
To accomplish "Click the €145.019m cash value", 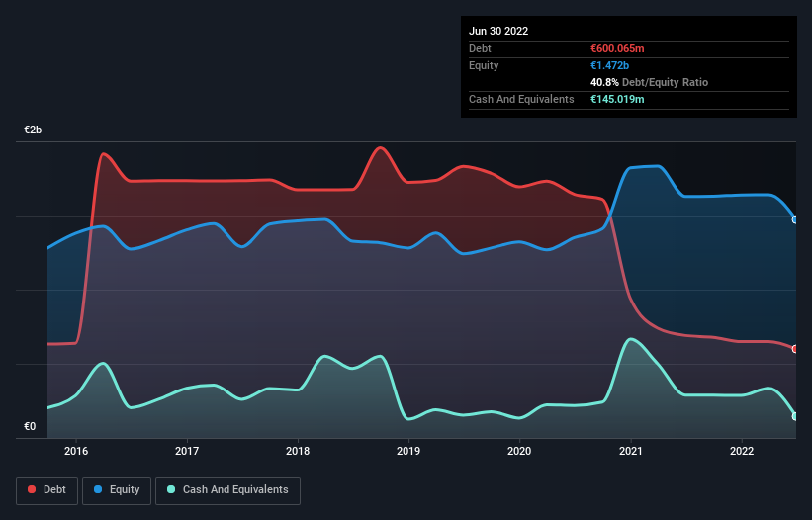I will (617, 99).
